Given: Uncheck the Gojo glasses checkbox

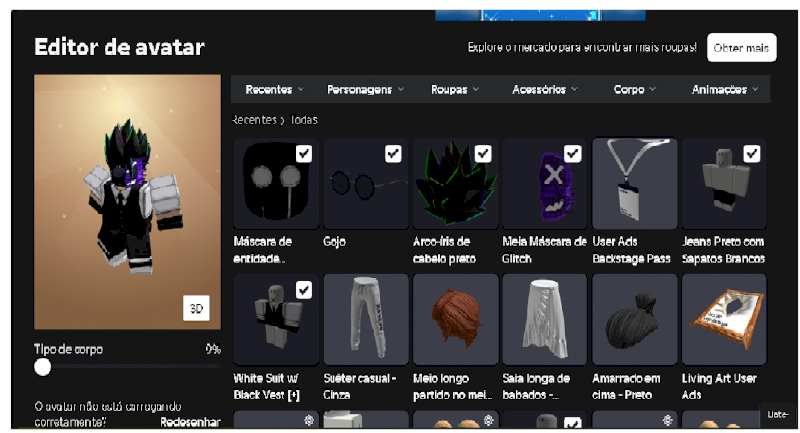Looking at the screenshot, I should tap(393, 153).
